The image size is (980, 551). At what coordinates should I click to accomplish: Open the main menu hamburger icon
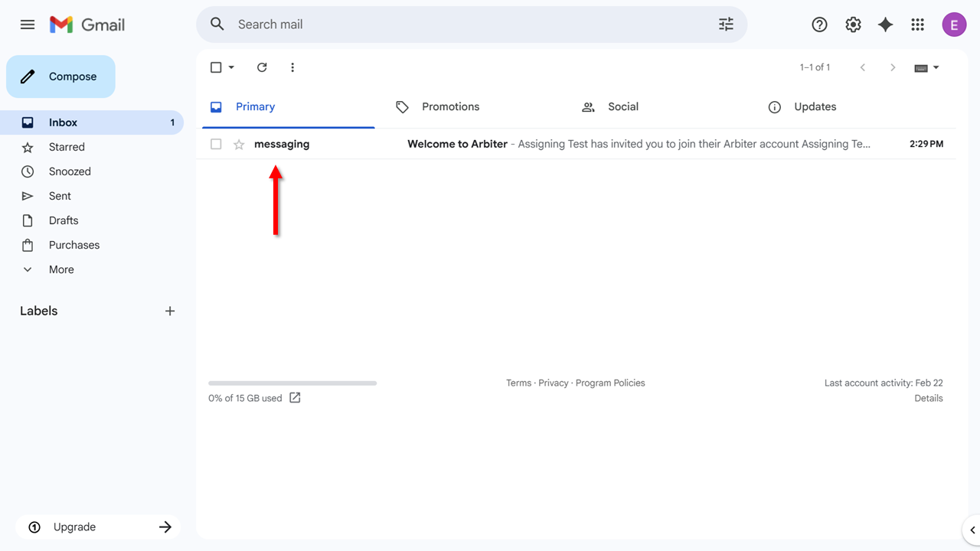tap(28, 24)
